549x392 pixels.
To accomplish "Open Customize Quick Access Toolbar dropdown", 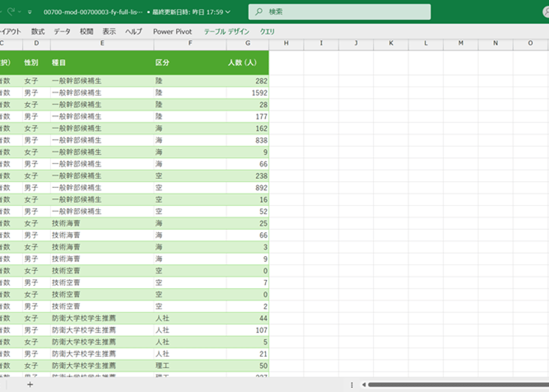I will 30,12.
